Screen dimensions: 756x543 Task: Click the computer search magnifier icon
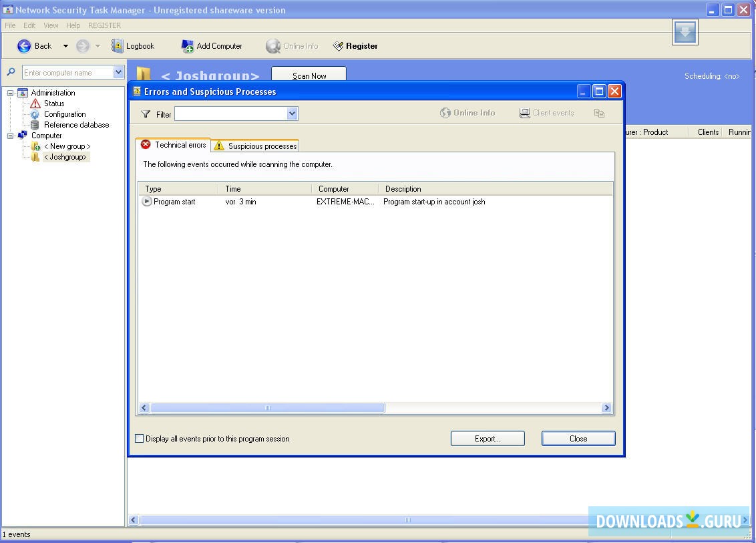tap(11, 72)
